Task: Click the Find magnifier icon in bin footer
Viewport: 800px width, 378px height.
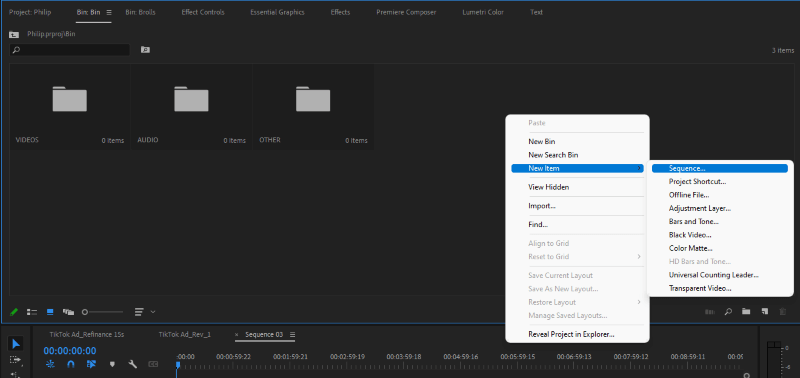Action: pos(728,311)
